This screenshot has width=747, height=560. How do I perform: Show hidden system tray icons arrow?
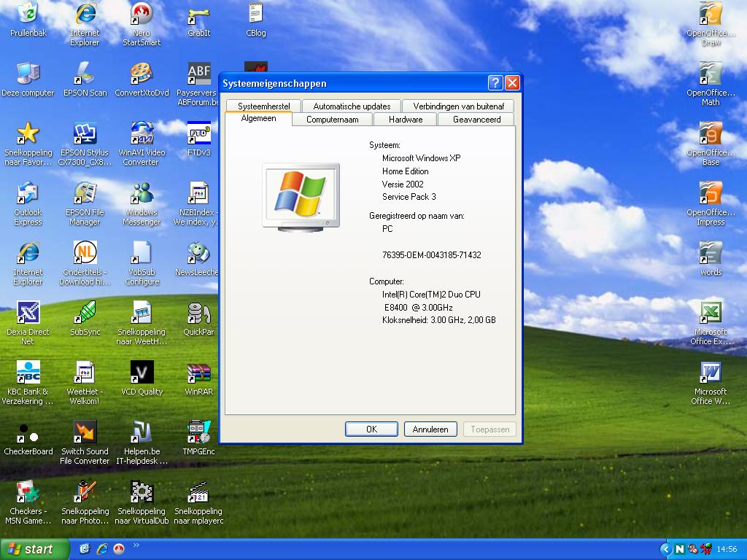coord(665,549)
